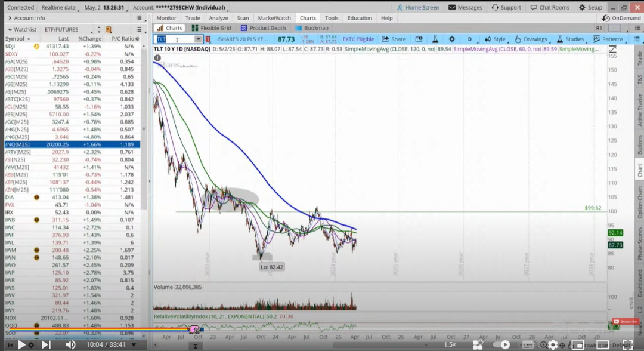Open the Active Trader sidebar tab
This screenshot has height=351, width=644.
pyautogui.click(x=639, y=110)
